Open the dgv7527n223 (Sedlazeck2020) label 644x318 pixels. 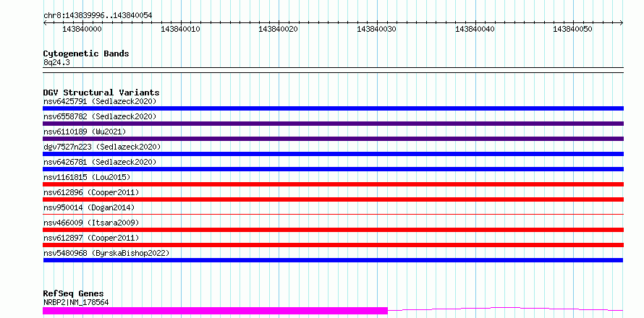coord(102,147)
